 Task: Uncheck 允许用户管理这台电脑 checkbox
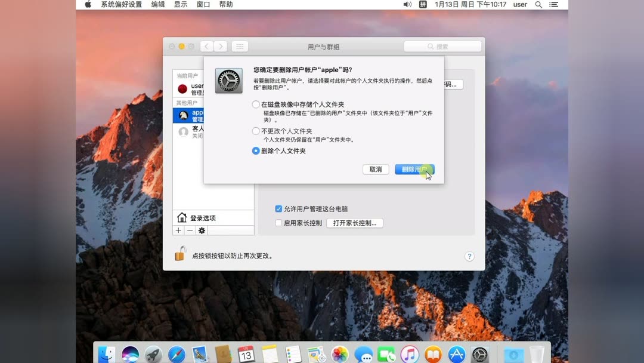(278, 208)
